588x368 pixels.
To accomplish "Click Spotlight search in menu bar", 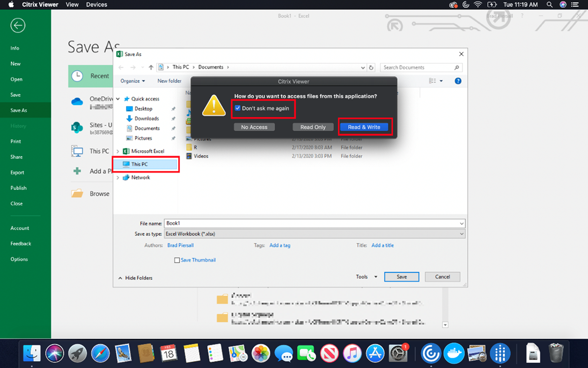I will pos(549,4).
